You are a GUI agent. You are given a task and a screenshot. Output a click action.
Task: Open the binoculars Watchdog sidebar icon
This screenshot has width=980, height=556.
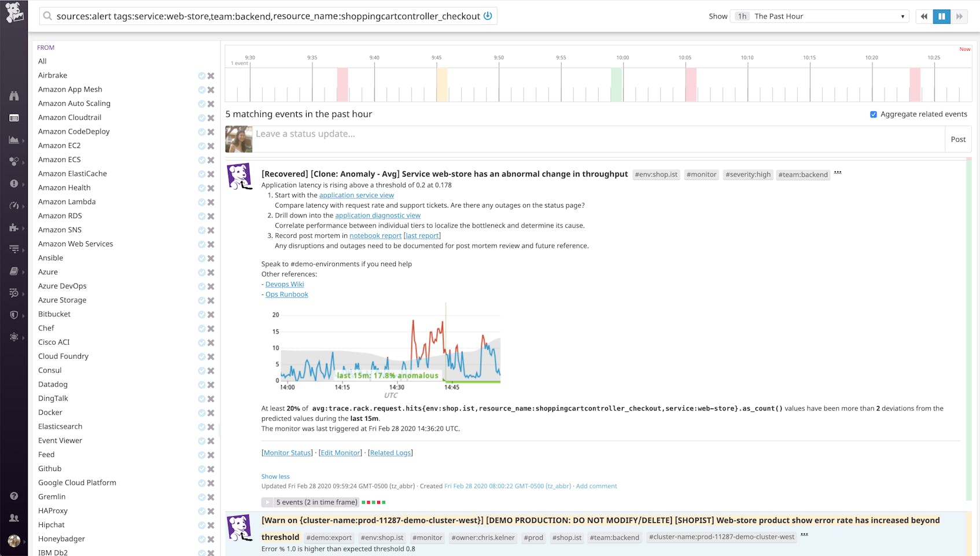pyautogui.click(x=14, y=96)
